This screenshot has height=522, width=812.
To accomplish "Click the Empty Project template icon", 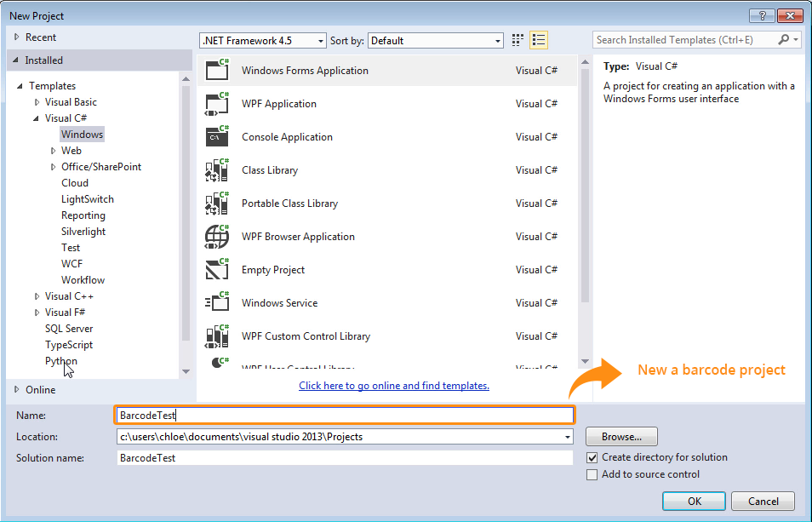I will click(x=217, y=269).
